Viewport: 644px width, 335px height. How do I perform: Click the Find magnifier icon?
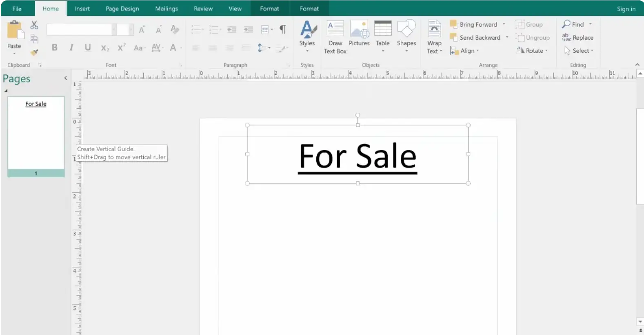566,24
